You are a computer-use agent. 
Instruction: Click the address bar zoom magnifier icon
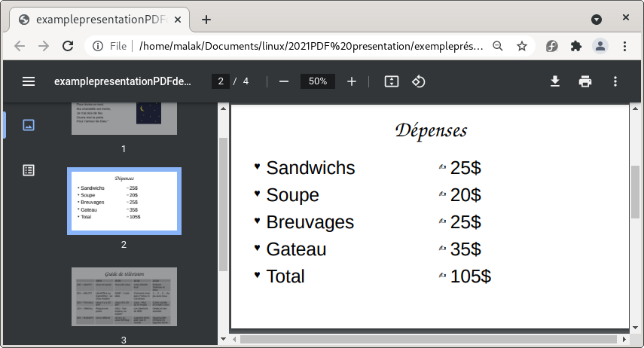tap(498, 46)
